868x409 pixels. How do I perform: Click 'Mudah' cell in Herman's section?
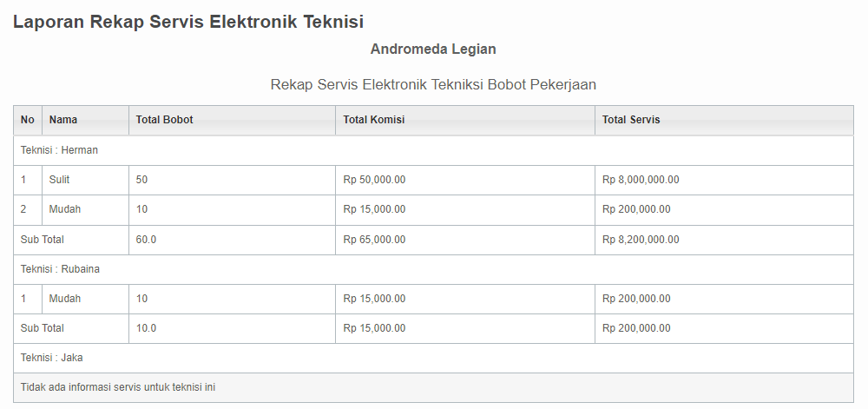[85, 210]
